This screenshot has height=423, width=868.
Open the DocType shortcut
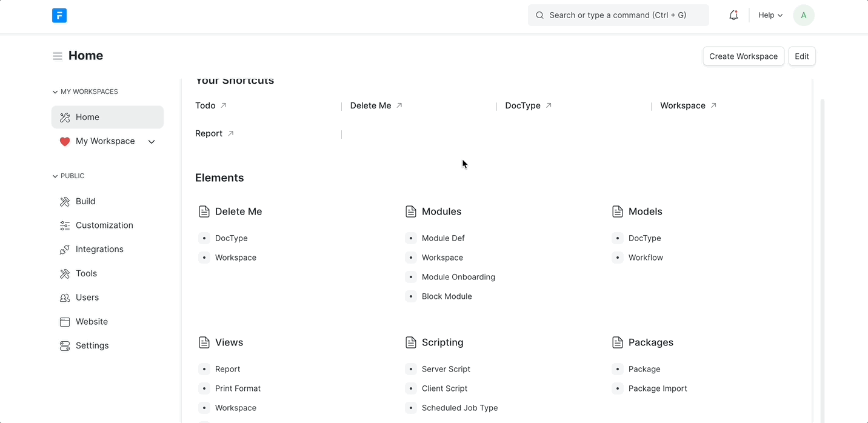pos(522,105)
